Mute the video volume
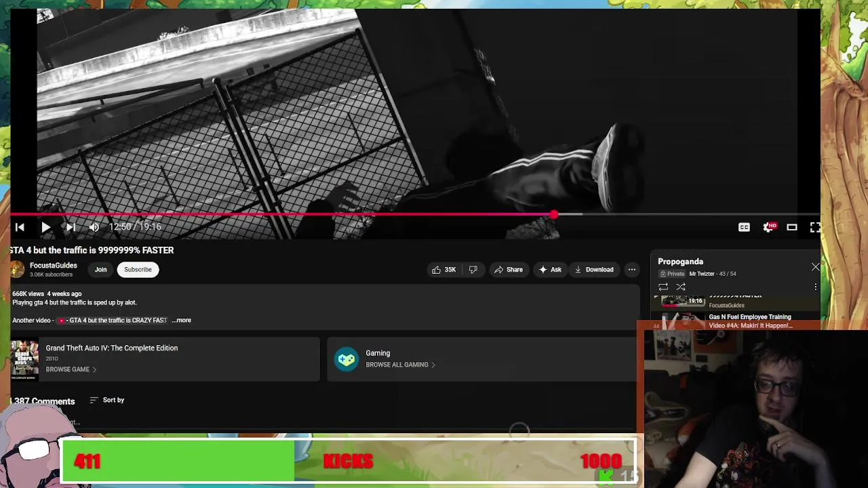868x488 pixels. click(94, 227)
